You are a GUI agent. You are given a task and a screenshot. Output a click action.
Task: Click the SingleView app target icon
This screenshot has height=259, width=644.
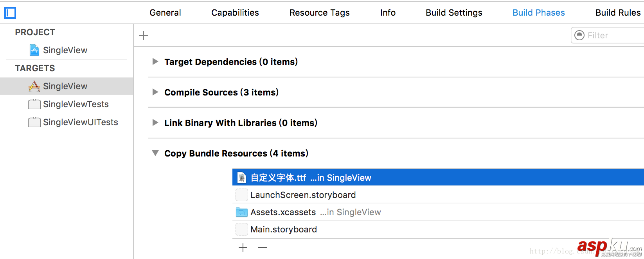(34, 86)
